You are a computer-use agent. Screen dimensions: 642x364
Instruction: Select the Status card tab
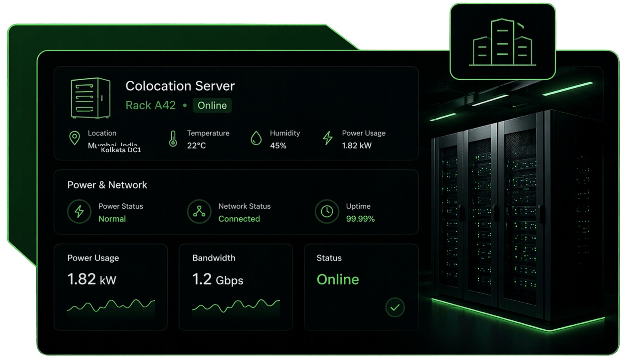(361, 287)
